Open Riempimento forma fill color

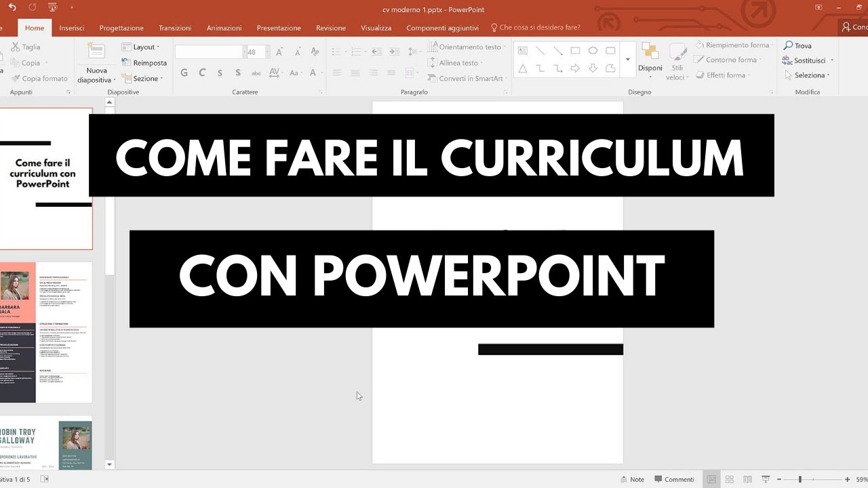pos(733,45)
